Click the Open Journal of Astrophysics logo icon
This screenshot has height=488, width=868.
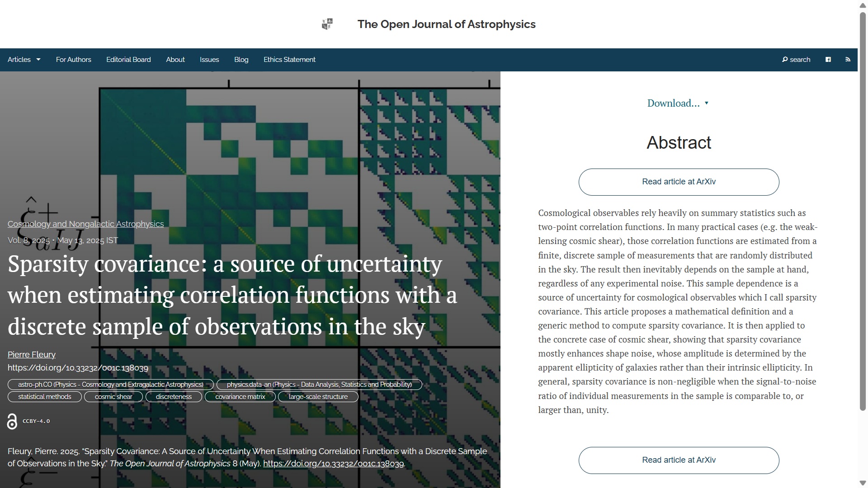point(327,24)
